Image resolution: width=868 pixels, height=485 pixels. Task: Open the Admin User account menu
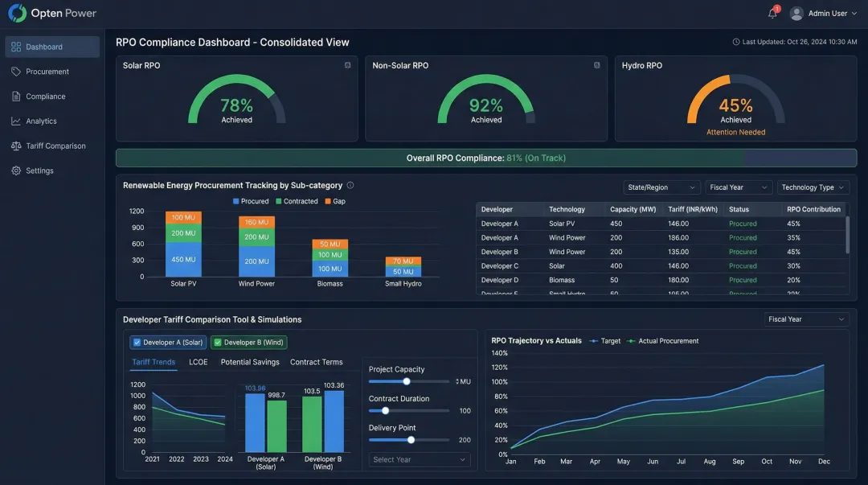click(821, 13)
